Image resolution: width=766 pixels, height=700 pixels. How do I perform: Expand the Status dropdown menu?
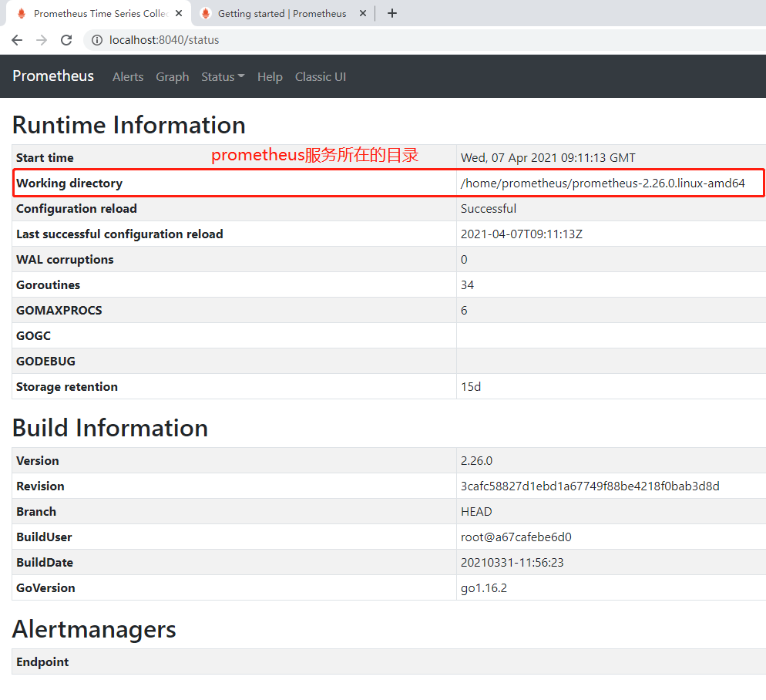pyautogui.click(x=223, y=77)
